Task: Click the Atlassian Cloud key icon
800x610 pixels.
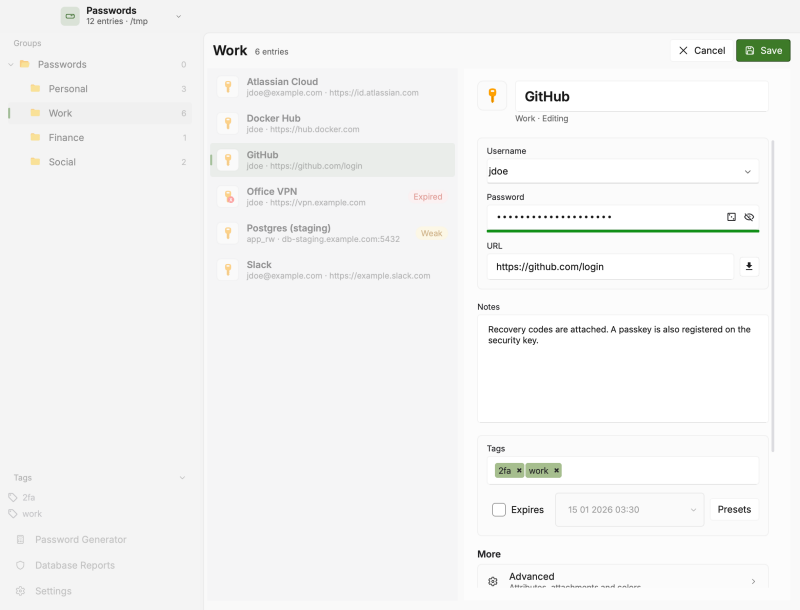Action: click(228, 87)
